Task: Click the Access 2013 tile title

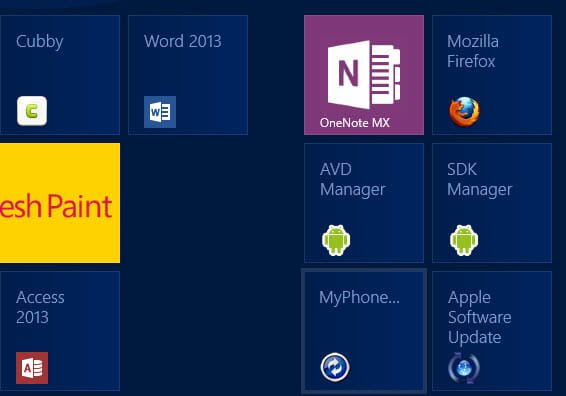Action: tap(40, 308)
